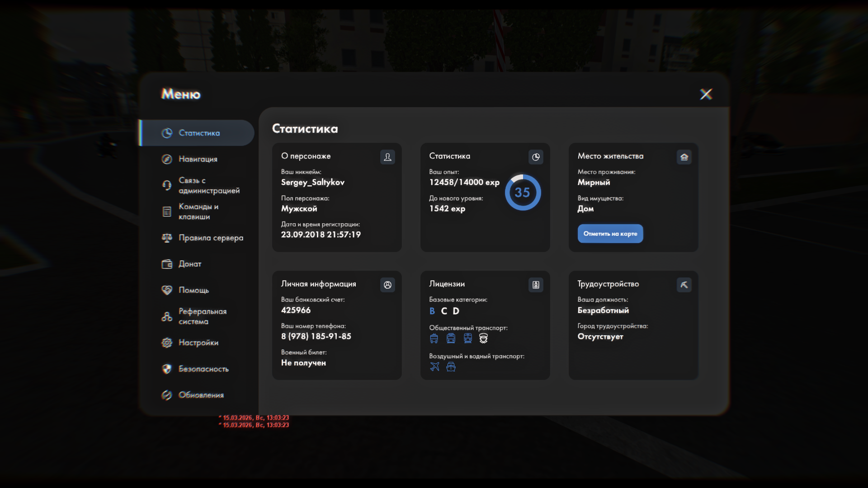Screen dimensions: 868x488
Task: Click the airplane license icon
Action: click(434, 366)
